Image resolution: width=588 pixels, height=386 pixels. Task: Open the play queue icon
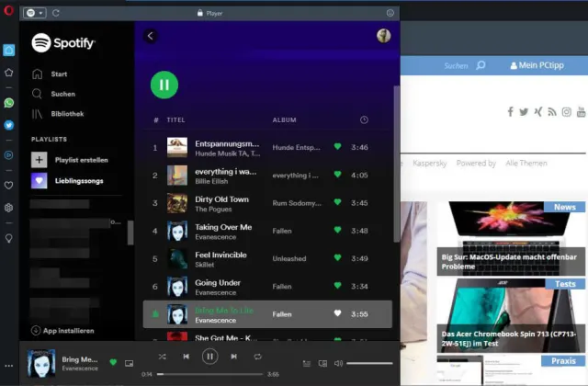[307, 364]
